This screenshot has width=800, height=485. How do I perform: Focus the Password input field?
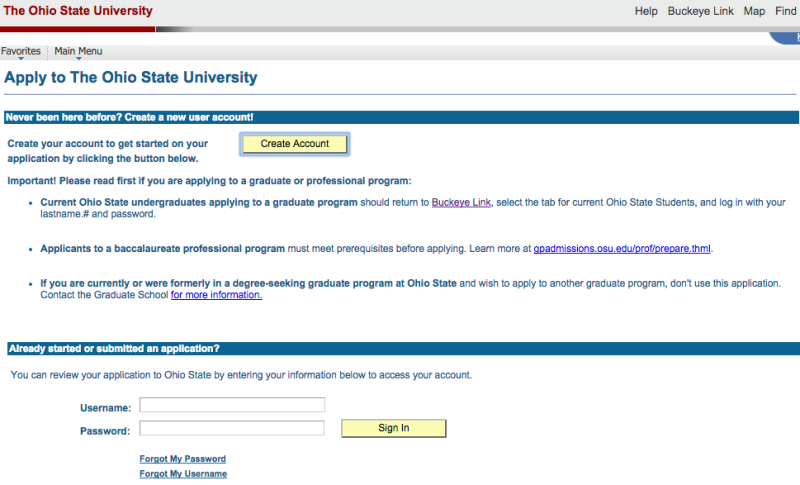pyautogui.click(x=232, y=428)
